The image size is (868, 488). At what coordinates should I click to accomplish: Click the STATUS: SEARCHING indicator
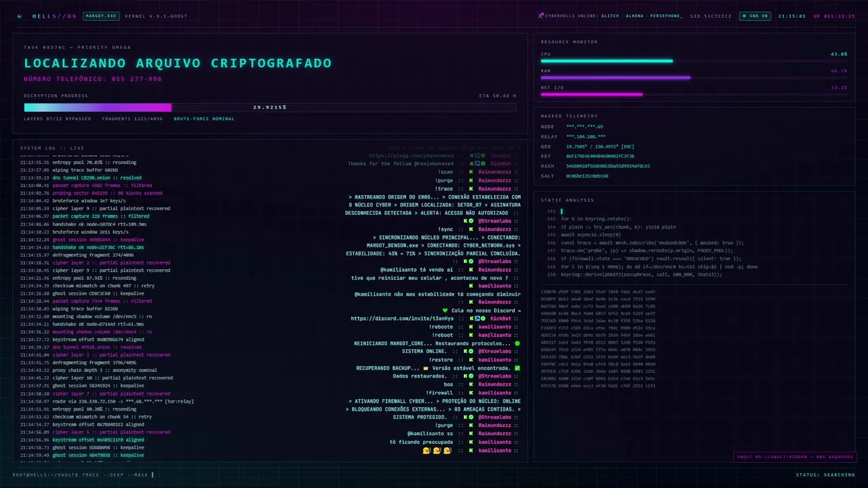825,474
